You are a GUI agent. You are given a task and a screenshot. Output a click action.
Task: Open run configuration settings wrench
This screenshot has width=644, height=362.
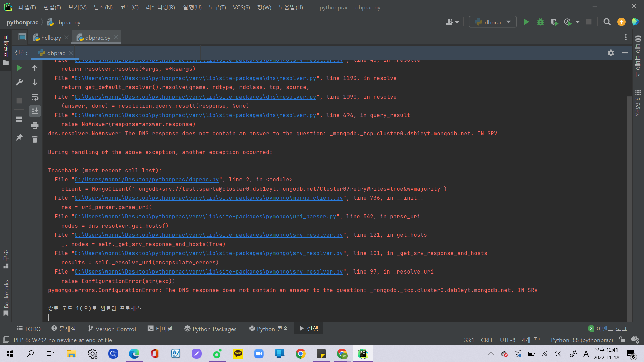tap(19, 82)
